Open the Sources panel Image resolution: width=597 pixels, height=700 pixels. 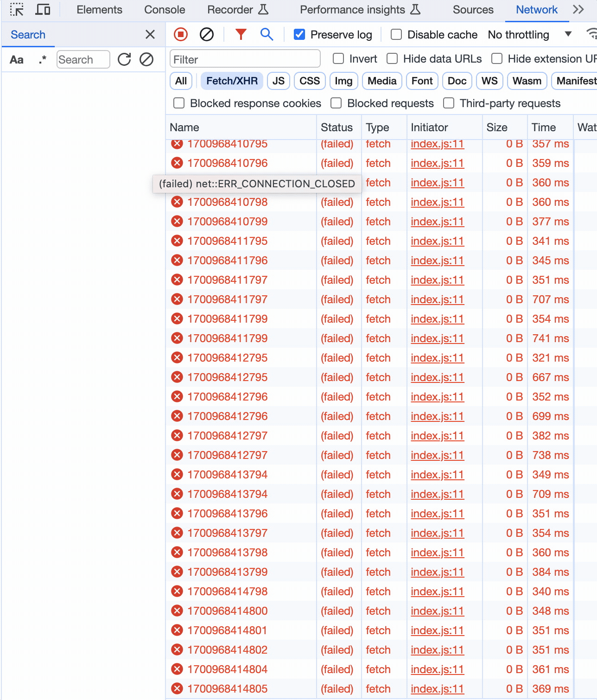(472, 9)
